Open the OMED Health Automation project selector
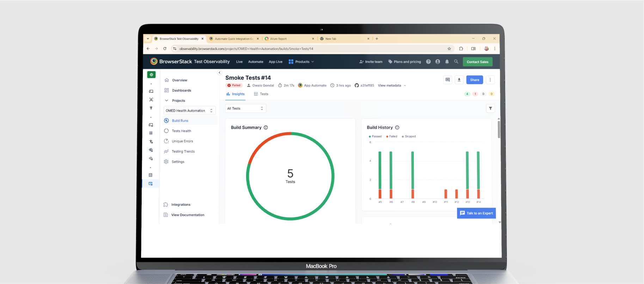Image resolution: width=644 pixels, height=284 pixels. [x=189, y=111]
